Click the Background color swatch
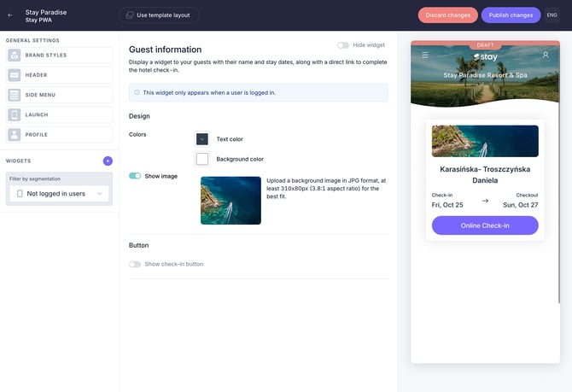Viewport: 572px width, 392px height. pyautogui.click(x=202, y=159)
